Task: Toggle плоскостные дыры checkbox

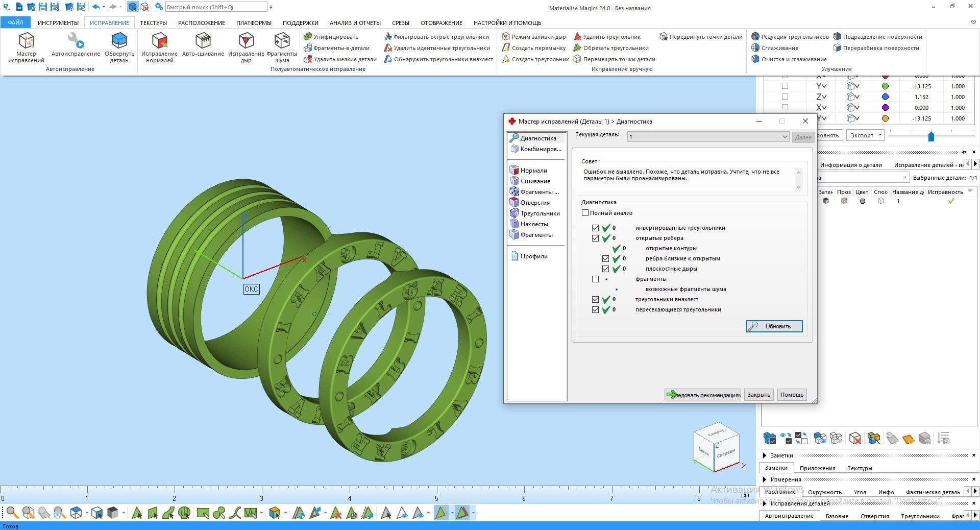Action: tap(605, 269)
